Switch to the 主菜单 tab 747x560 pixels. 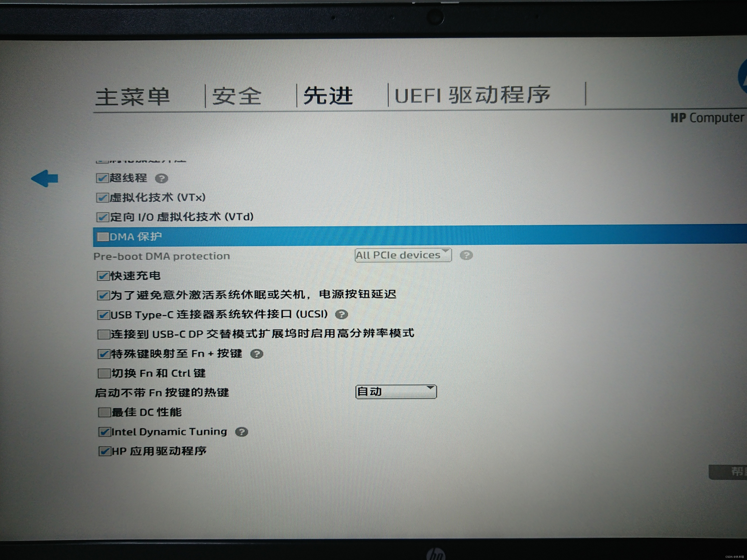[x=132, y=97]
